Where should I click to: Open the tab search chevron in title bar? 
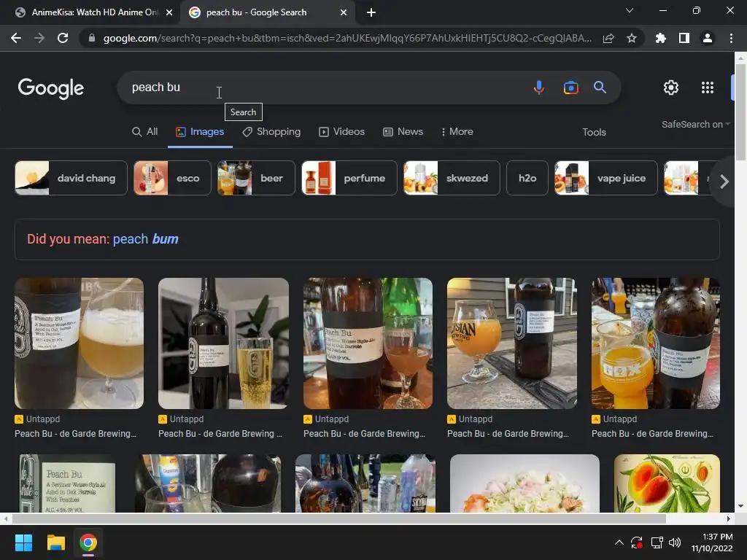click(x=630, y=10)
